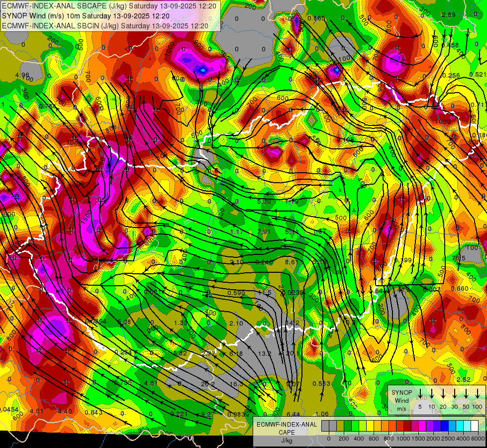Click the SBCIN value 0.256 on map

pyautogui.click(x=451, y=75)
